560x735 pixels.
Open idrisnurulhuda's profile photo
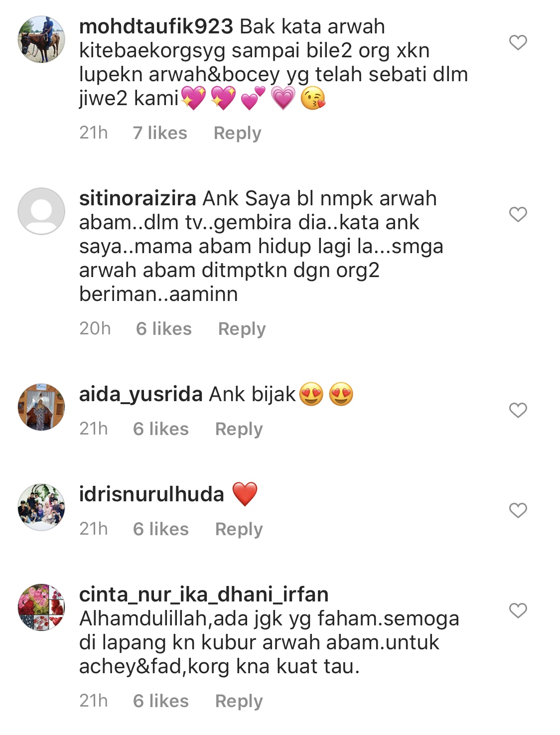pos(41,507)
